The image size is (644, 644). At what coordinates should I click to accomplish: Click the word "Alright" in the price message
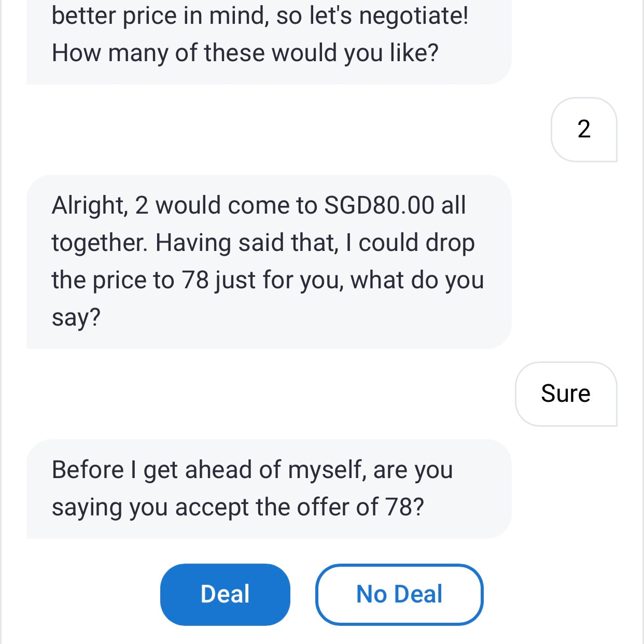89,205
